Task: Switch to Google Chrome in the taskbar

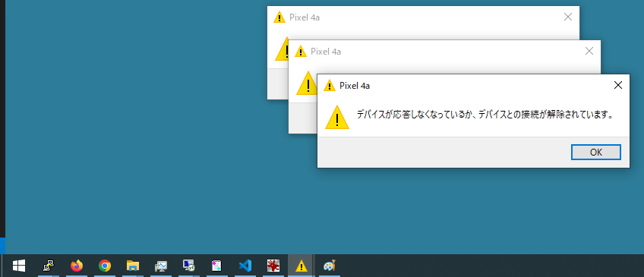Action: coord(105,266)
